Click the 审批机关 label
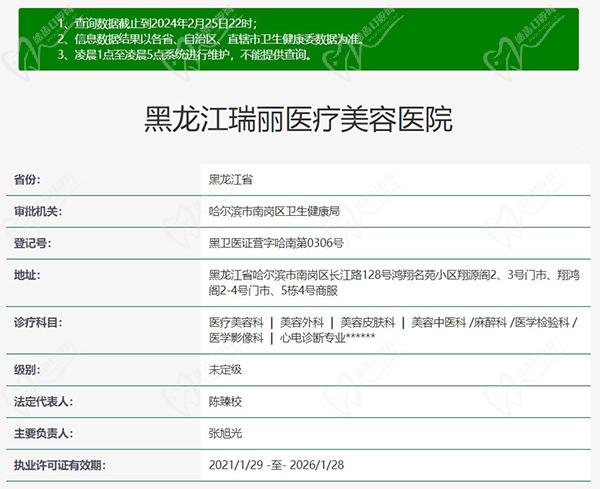Screen dimensions: 600x489 (38, 211)
